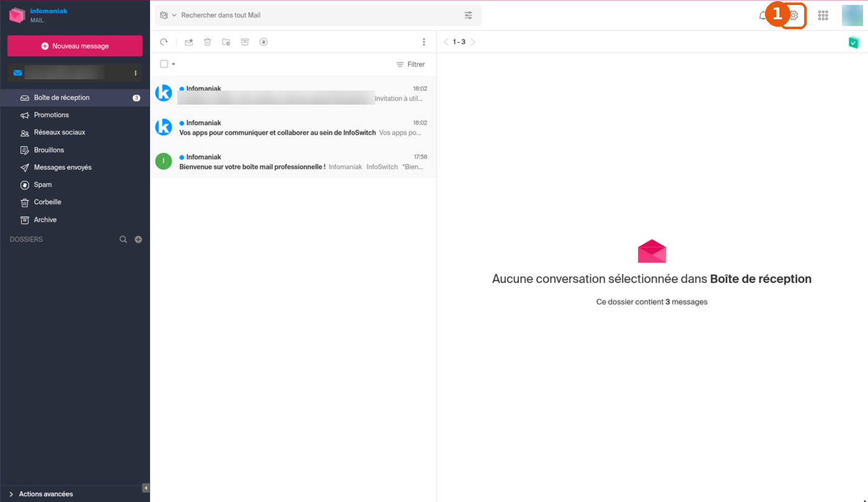Open the Infomaniak apps grid launcher
The width and height of the screenshot is (868, 502).
click(823, 16)
